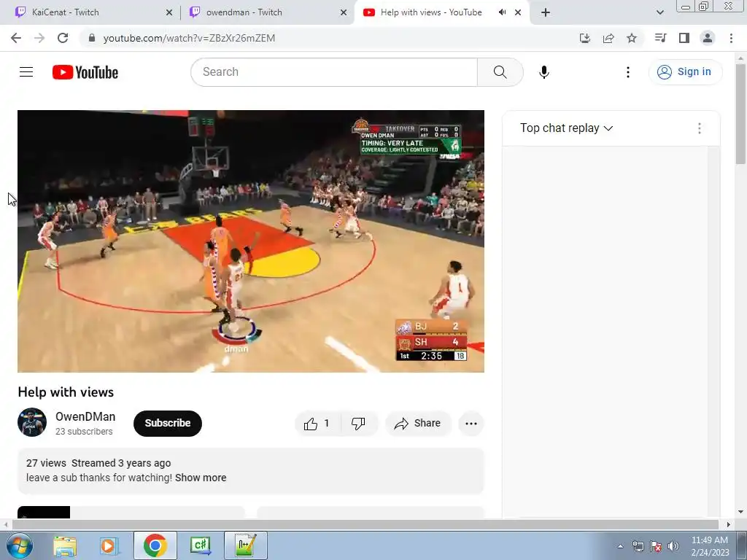Image resolution: width=747 pixels, height=560 pixels.
Task: Open tab search chevron dropdown
Action: click(x=660, y=12)
